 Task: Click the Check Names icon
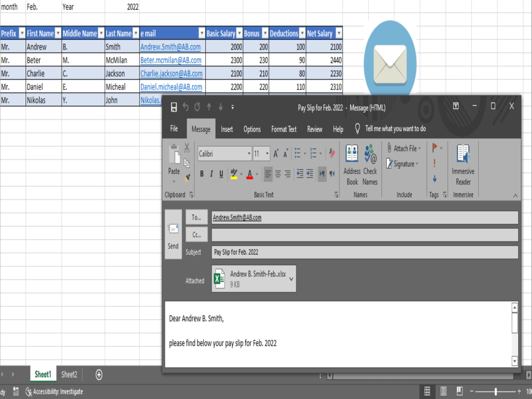370,164
